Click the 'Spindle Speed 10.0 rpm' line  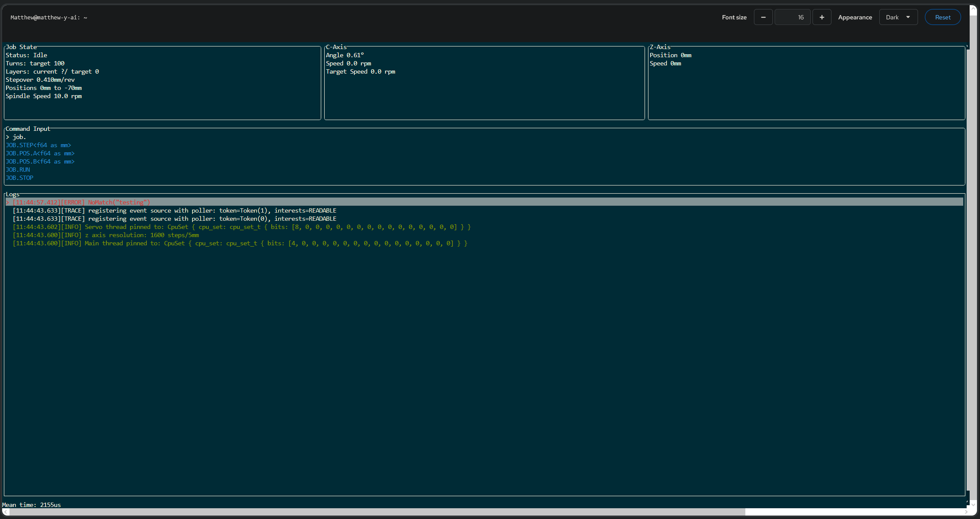click(43, 96)
